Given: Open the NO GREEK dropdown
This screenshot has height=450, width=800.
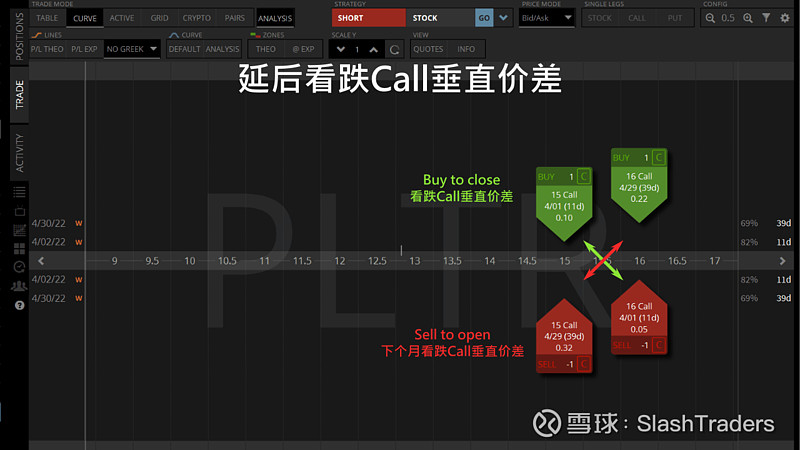Looking at the screenshot, I should pos(132,49).
